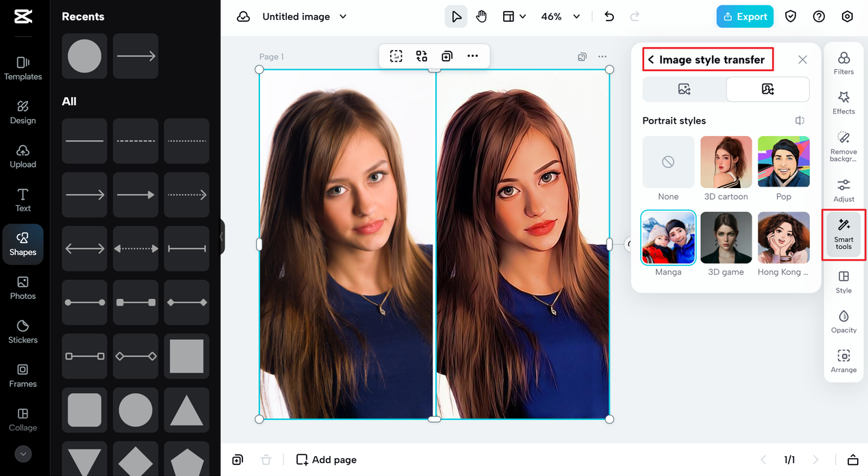868x476 pixels.
Task: Insert the recent arrow line shape
Action: tap(136, 56)
